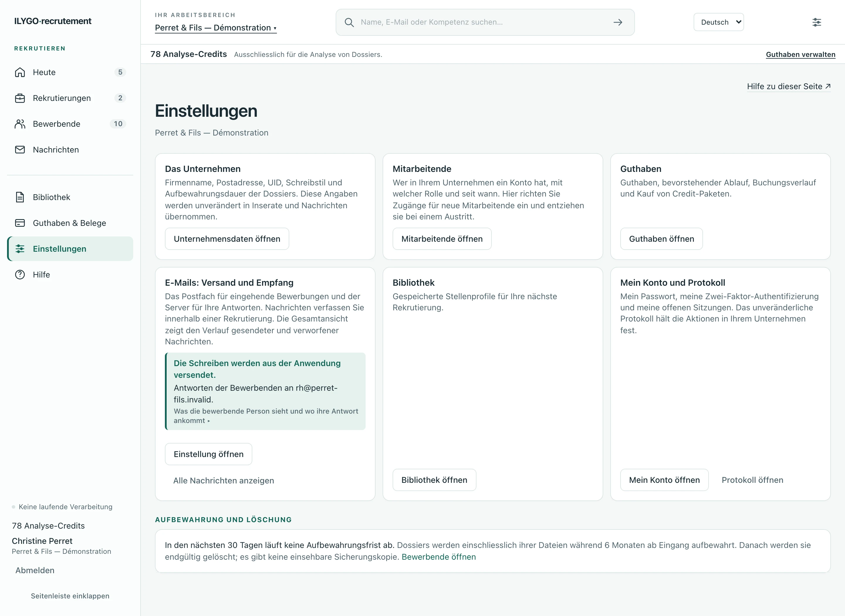
Task: Click the Hilfe question mark icon
Action: pyautogui.click(x=20, y=275)
